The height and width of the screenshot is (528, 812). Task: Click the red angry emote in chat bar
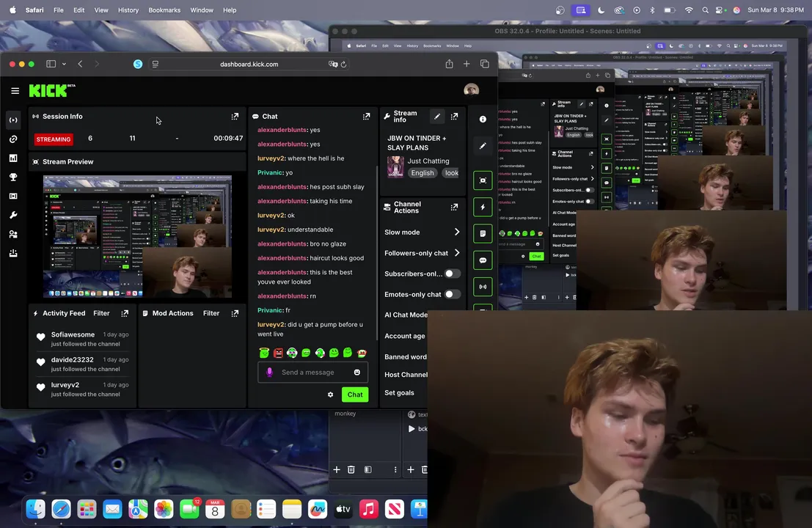278,353
